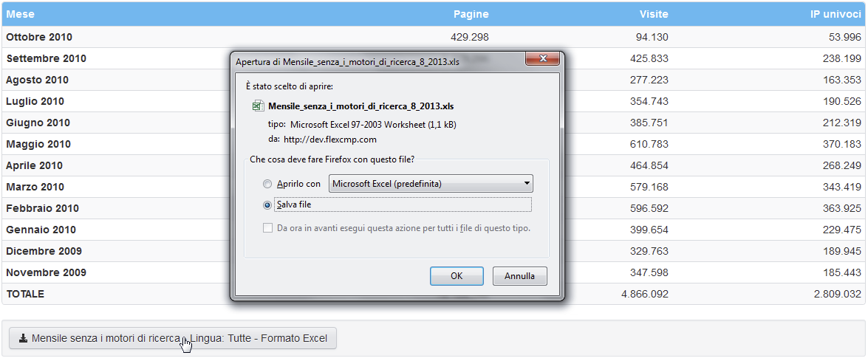Click IP univoci value 163.353

[842, 80]
